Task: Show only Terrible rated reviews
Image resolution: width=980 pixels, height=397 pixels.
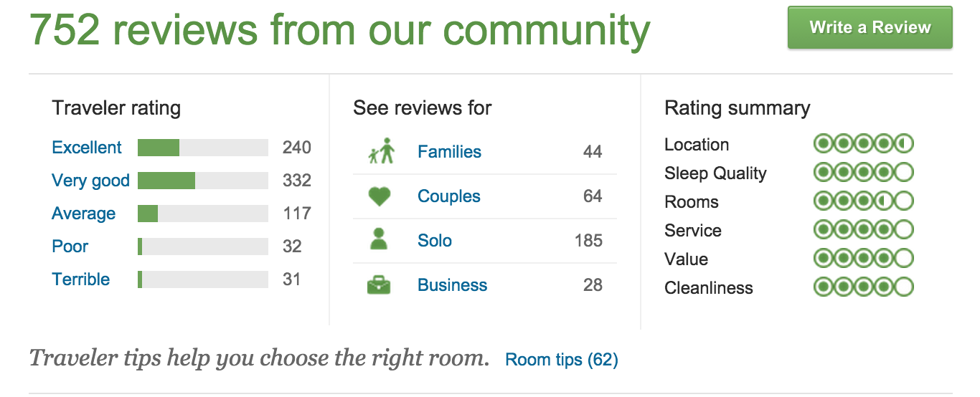Action: [81, 279]
